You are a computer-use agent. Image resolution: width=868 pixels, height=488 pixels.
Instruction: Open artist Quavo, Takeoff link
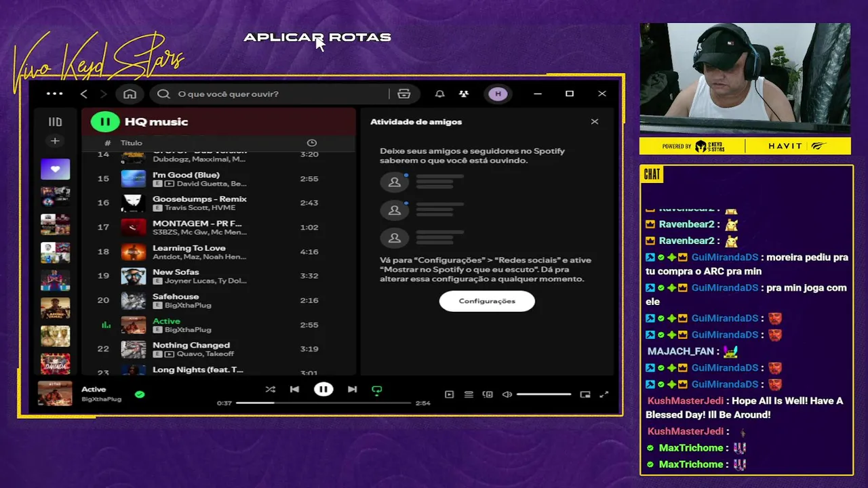(205, 354)
